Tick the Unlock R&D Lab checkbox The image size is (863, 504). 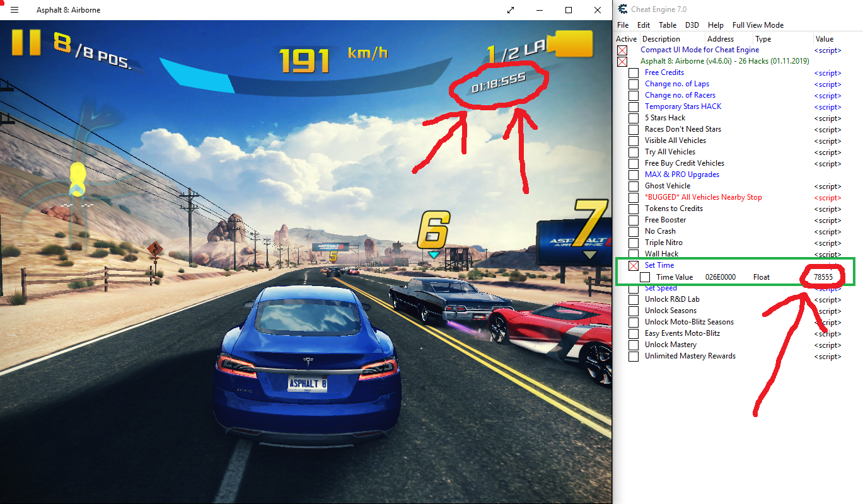634,300
